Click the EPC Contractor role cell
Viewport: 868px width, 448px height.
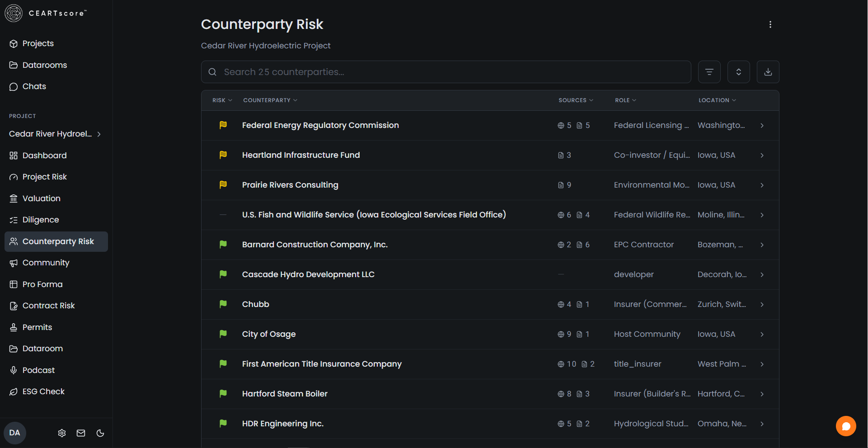coord(643,245)
